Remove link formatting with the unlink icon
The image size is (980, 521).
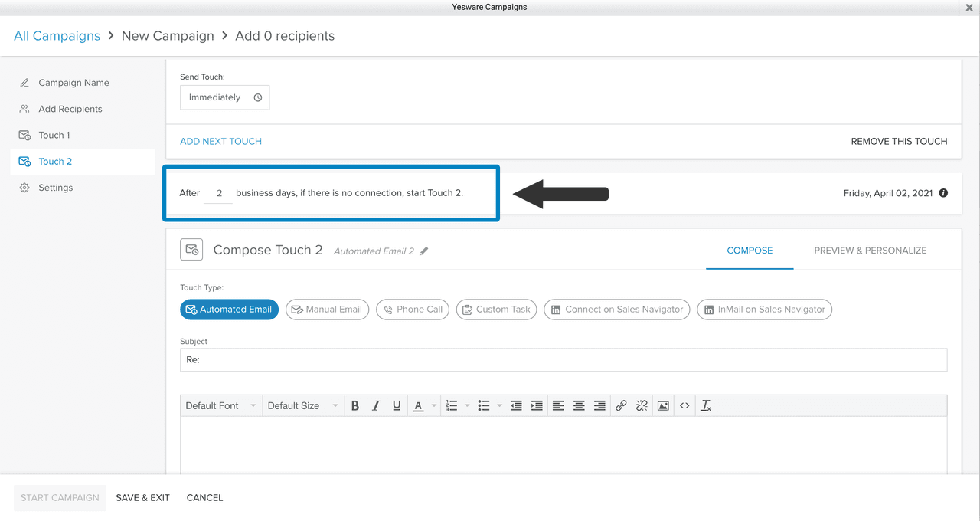coord(642,405)
